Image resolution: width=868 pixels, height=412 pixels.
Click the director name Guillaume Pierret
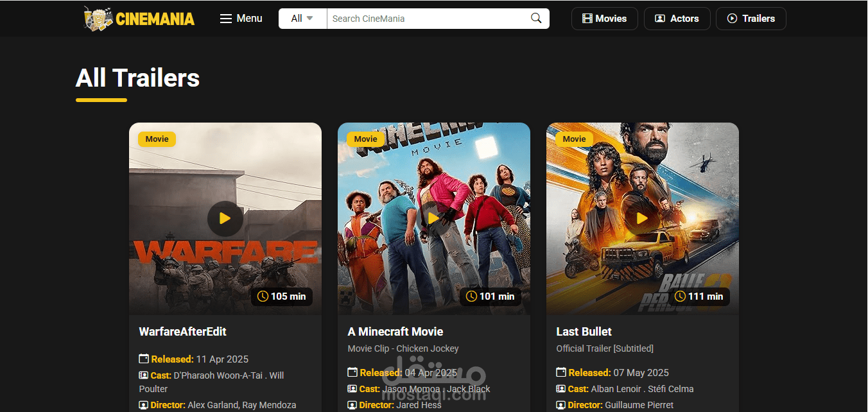(640, 406)
